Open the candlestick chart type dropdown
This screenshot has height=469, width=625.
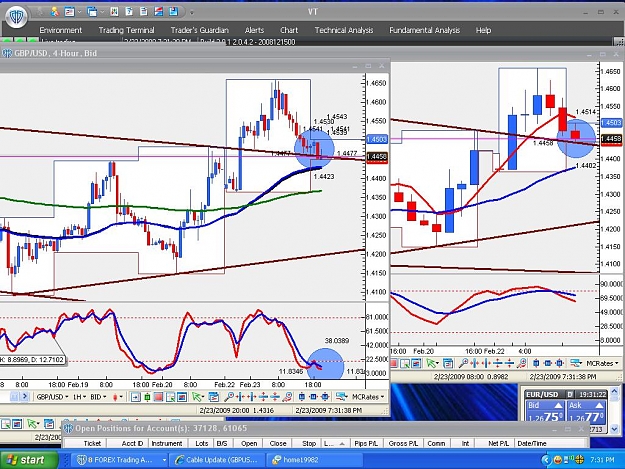tap(118, 397)
